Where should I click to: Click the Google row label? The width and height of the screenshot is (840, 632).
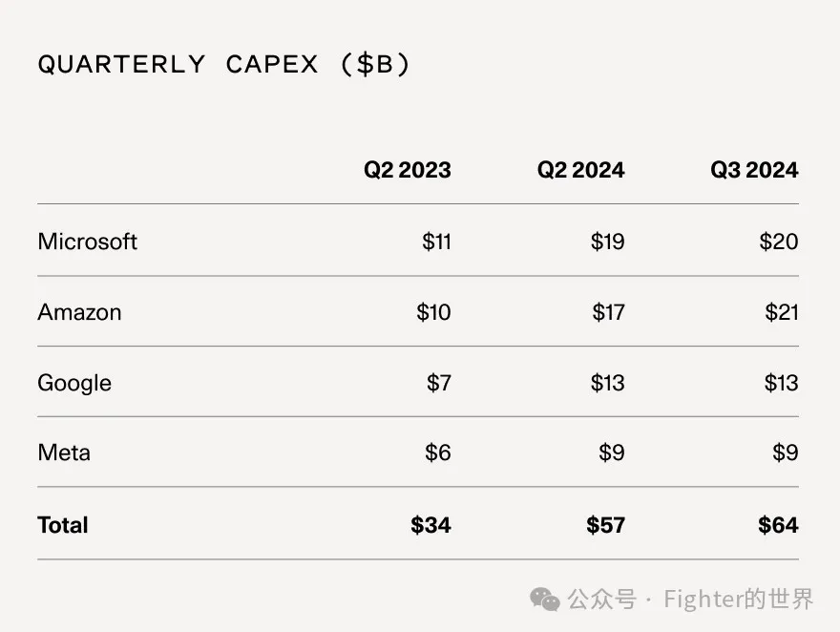(x=74, y=384)
